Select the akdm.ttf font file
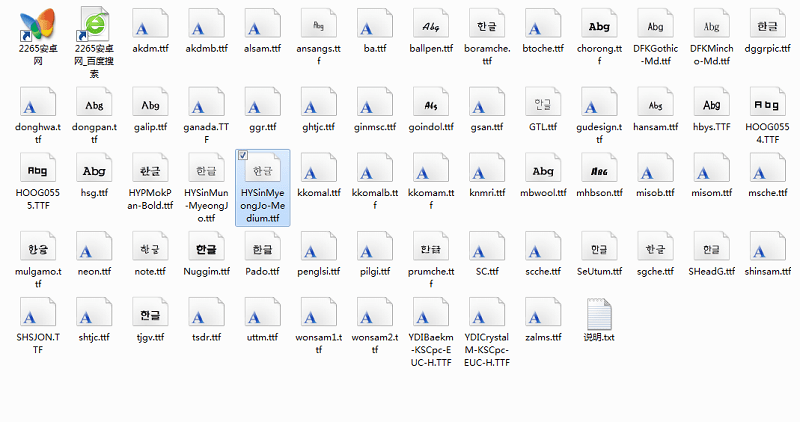The image size is (800, 422). click(x=151, y=25)
